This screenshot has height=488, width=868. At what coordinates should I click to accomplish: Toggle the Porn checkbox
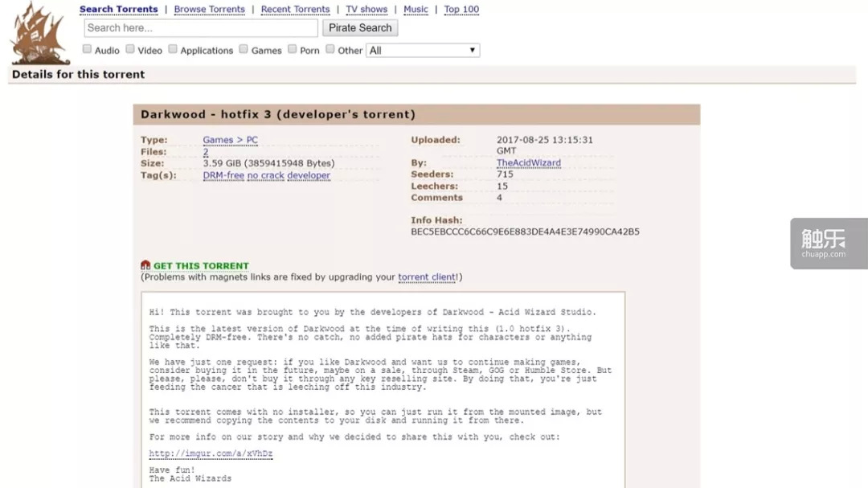(x=293, y=49)
